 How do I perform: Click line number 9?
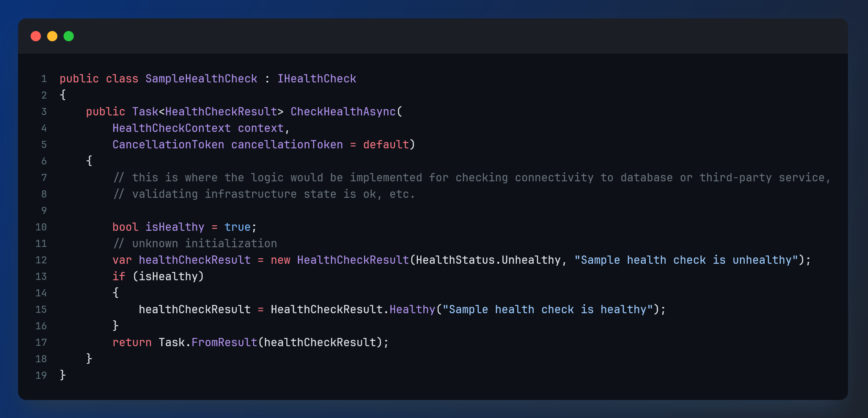[44, 211]
